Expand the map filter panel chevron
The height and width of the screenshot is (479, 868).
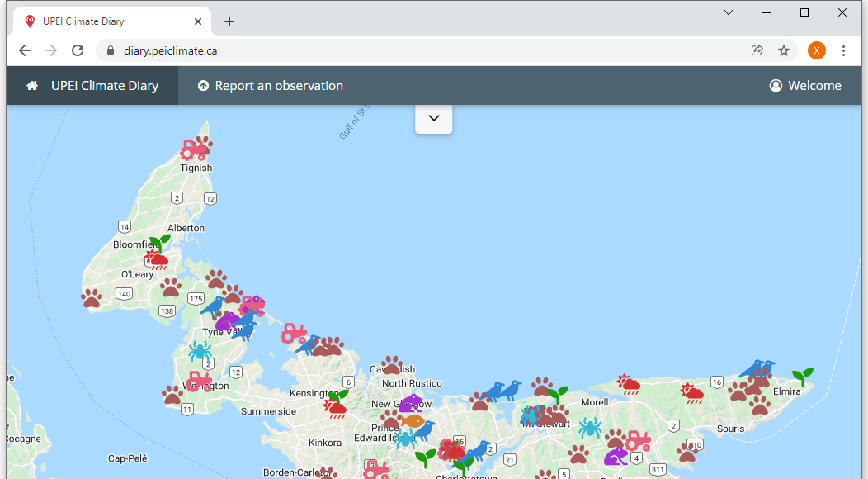coord(434,118)
